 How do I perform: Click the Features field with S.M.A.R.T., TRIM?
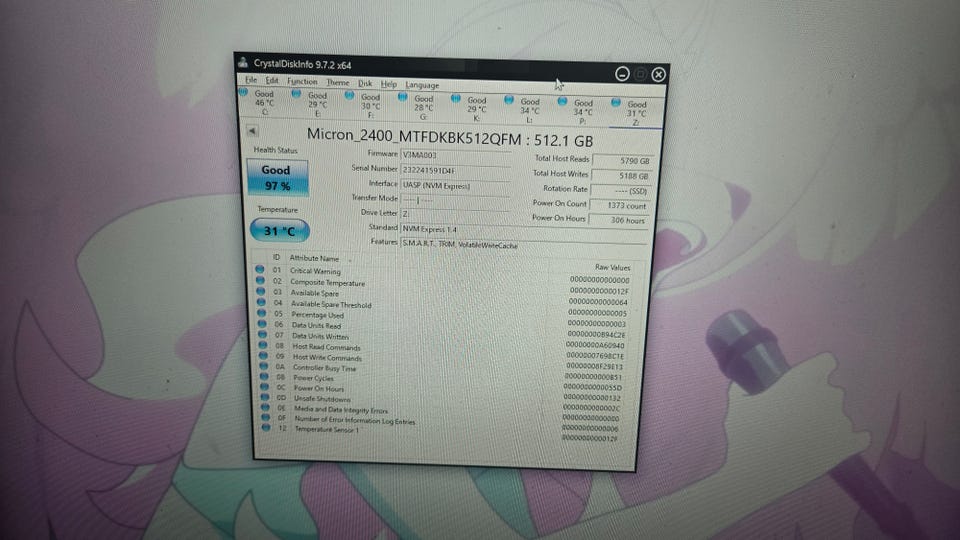(523, 245)
